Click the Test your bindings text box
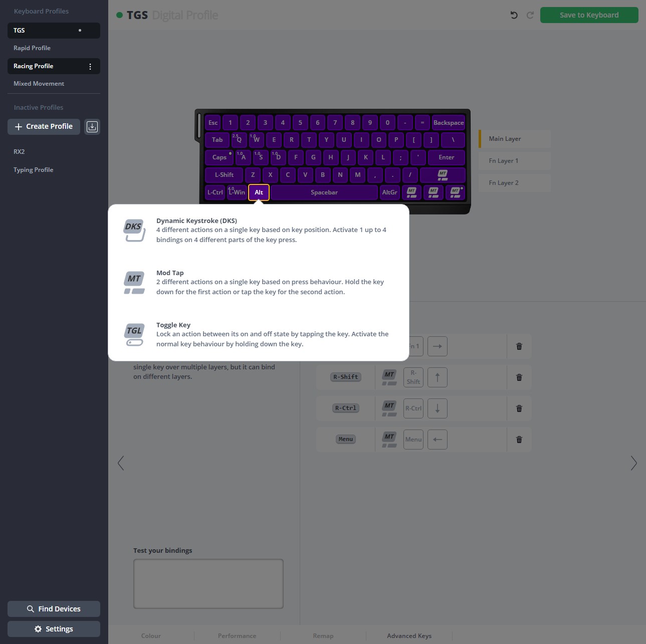Image resolution: width=646 pixels, height=644 pixels. 208,584
